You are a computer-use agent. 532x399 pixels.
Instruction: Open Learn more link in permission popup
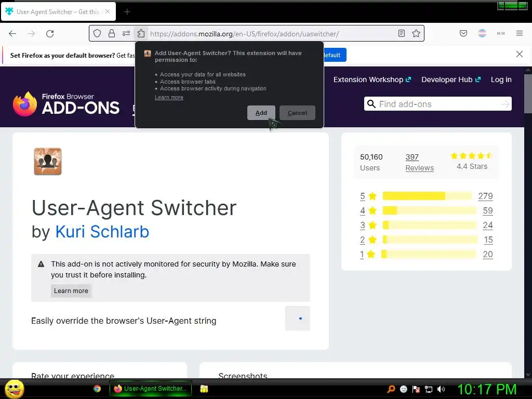[169, 97]
